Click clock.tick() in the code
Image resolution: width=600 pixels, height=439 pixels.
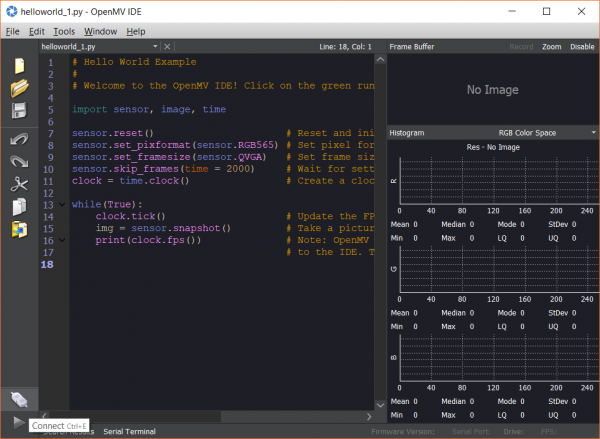pos(130,216)
